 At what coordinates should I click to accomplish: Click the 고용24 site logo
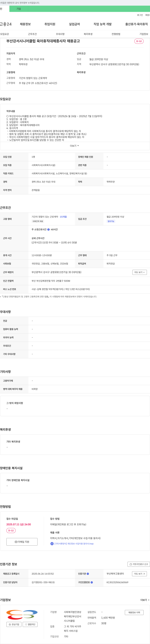pos(6,24)
